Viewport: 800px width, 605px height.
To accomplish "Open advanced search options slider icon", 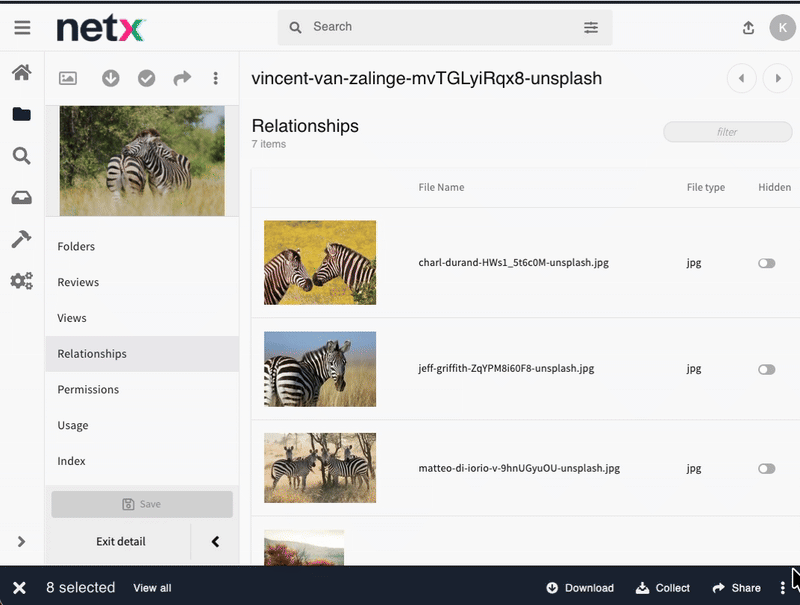I will 591,28.
